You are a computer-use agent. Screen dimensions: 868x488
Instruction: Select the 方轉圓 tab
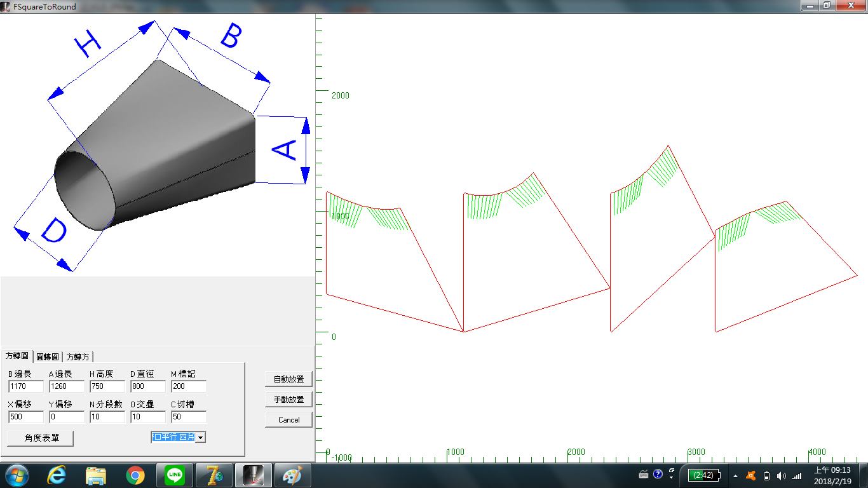(17, 356)
